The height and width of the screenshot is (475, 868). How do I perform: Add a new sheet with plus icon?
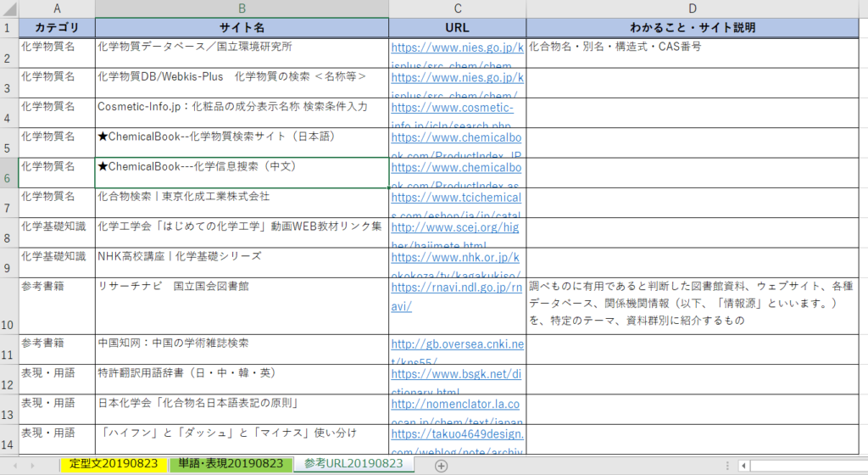tap(441, 467)
